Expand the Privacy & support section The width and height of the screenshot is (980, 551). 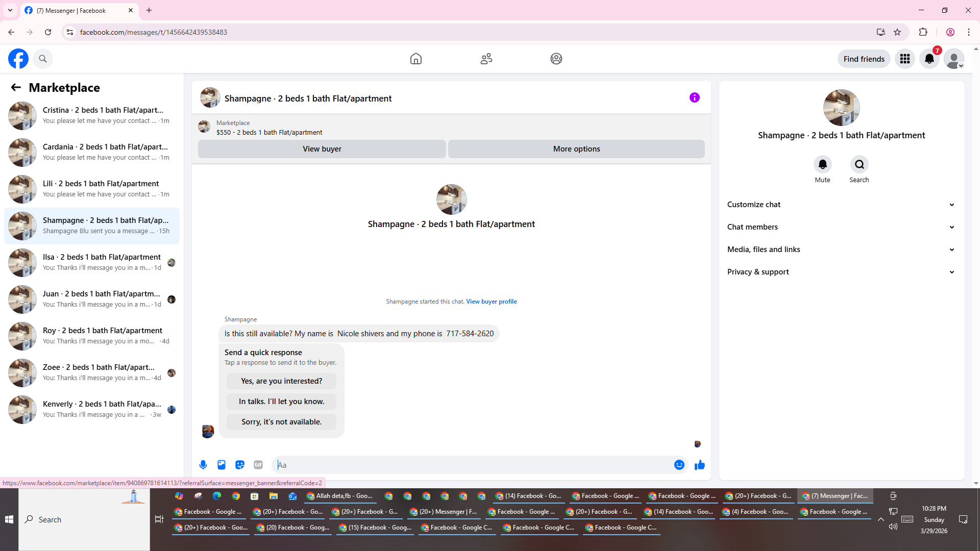[841, 272]
